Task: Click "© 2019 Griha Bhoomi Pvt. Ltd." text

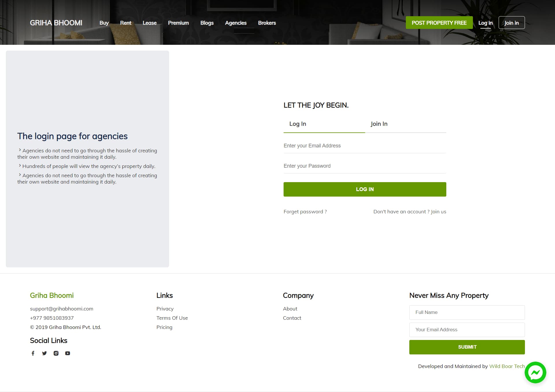Action: (66, 327)
